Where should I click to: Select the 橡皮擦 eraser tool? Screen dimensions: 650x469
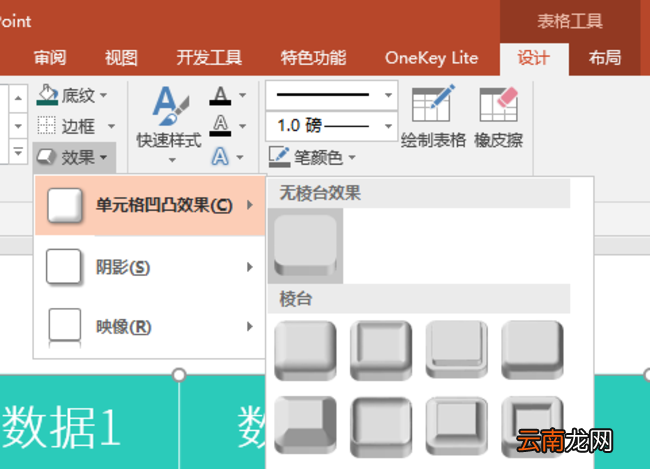click(498, 117)
